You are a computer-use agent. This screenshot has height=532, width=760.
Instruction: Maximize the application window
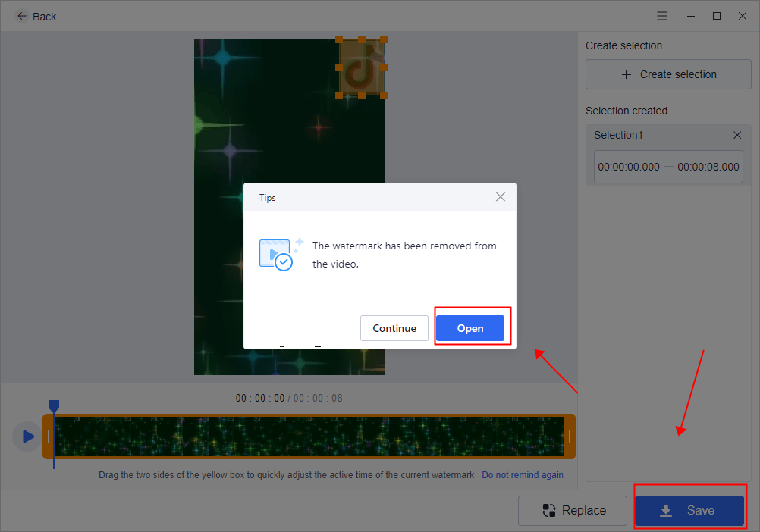[716, 16]
